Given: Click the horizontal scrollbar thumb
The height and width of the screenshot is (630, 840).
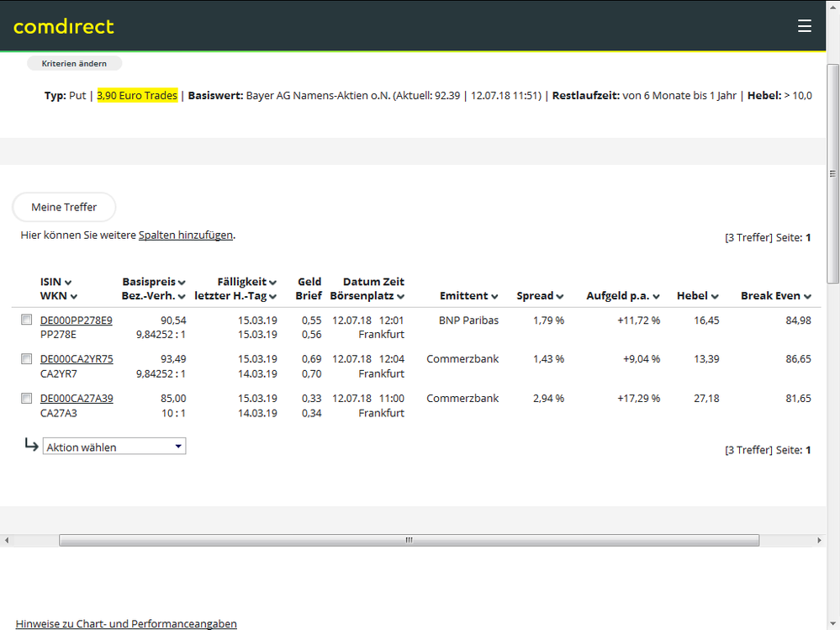Looking at the screenshot, I should pyautogui.click(x=409, y=540).
